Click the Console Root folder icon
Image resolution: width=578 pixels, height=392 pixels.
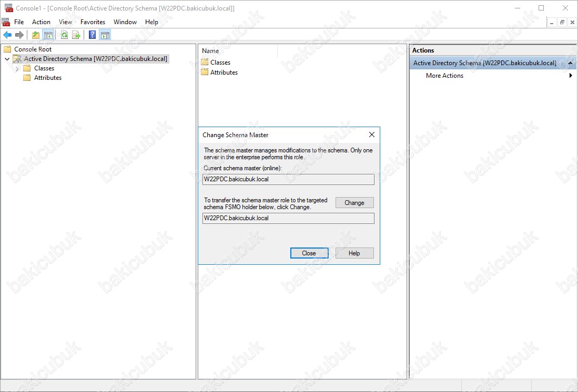[x=7, y=49]
